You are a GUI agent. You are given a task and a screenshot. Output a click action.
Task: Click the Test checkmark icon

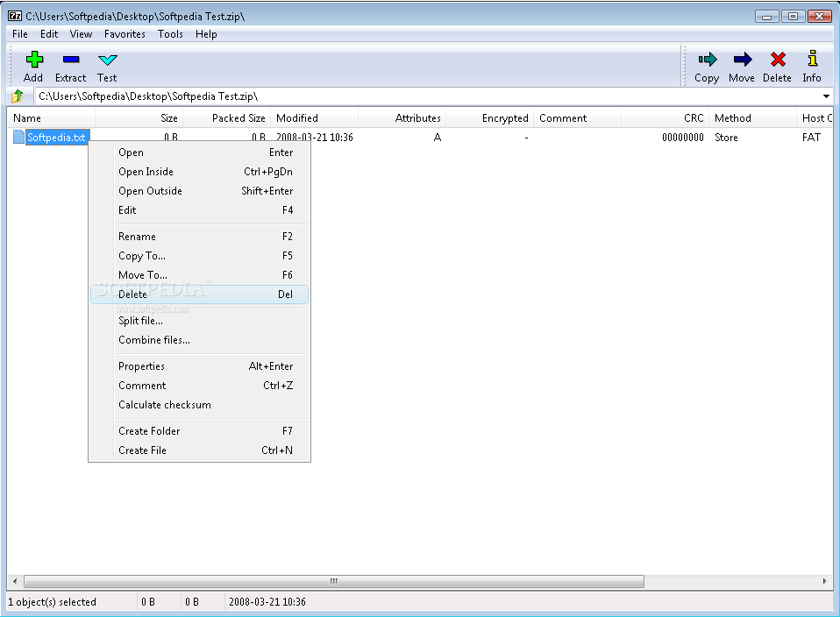pyautogui.click(x=108, y=60)
